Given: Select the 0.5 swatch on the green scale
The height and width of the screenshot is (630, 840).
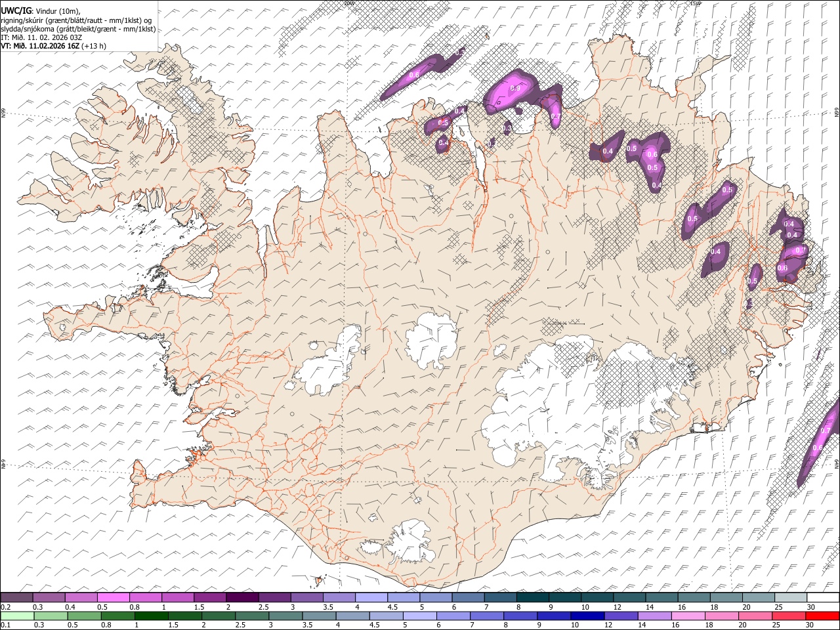Looking at the screenshot, I should 84,616.
